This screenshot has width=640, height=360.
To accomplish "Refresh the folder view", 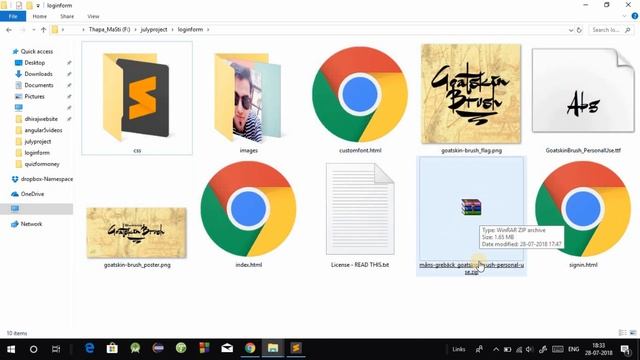I will point(579,30).
